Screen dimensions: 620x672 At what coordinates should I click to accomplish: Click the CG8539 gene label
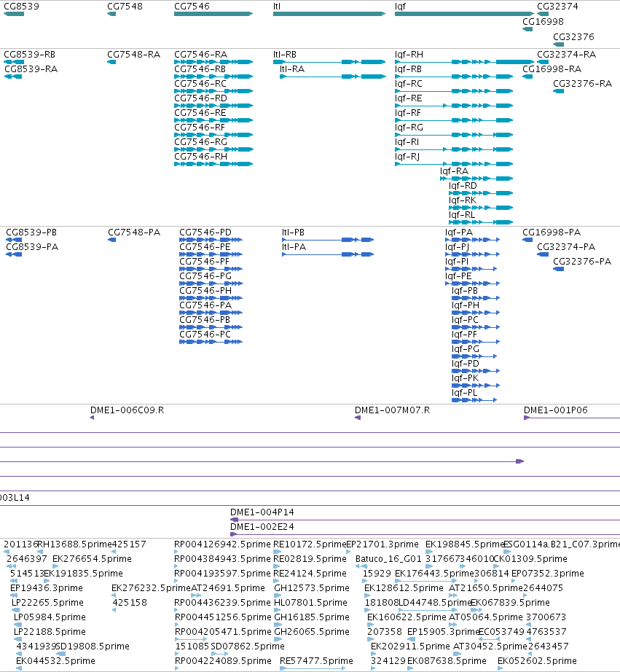(21, 7)
